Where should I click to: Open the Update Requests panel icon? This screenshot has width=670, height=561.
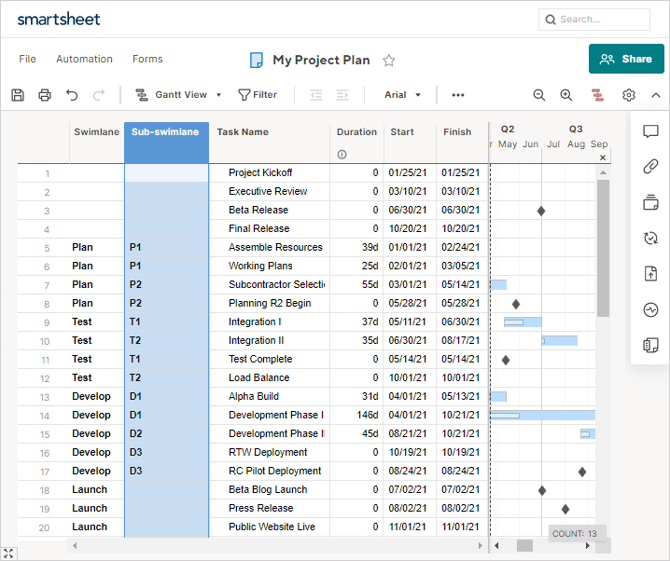tap(650, 238)
